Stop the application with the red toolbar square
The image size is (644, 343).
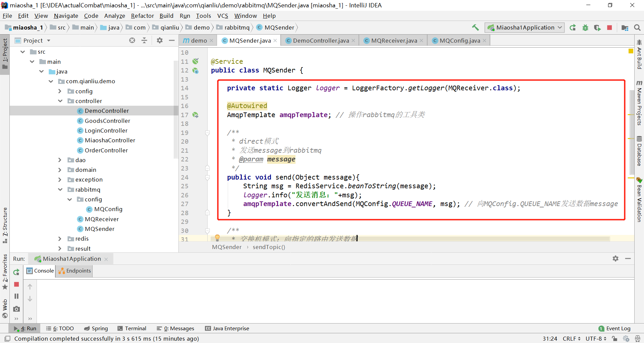pyautogui.click(x=609, y=28)
